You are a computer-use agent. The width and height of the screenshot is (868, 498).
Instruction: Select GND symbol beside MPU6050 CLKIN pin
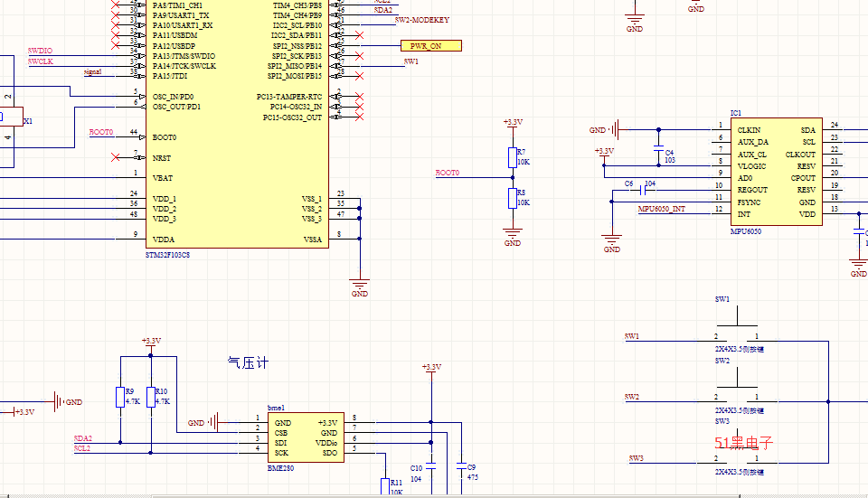pos(605,129)
